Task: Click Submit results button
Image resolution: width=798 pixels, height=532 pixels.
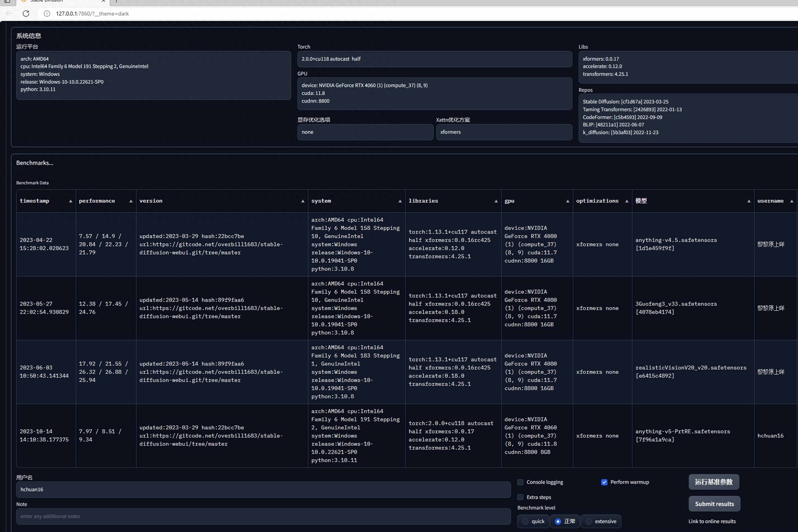Action: 714,504
